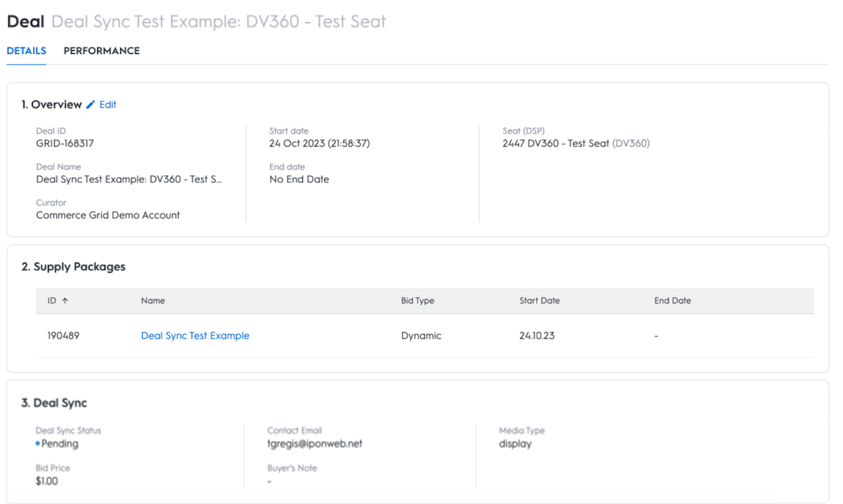Sort by the Name column header

[x=153, y=301]
